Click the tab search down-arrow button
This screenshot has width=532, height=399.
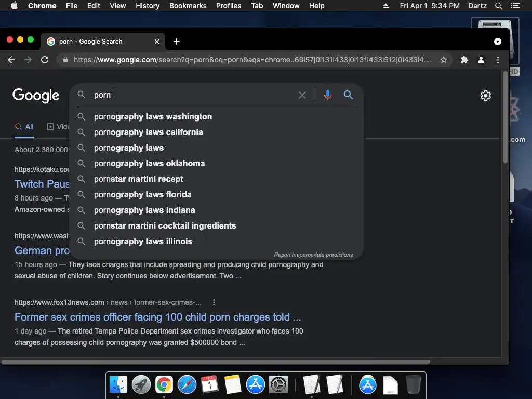coord(497,42)
